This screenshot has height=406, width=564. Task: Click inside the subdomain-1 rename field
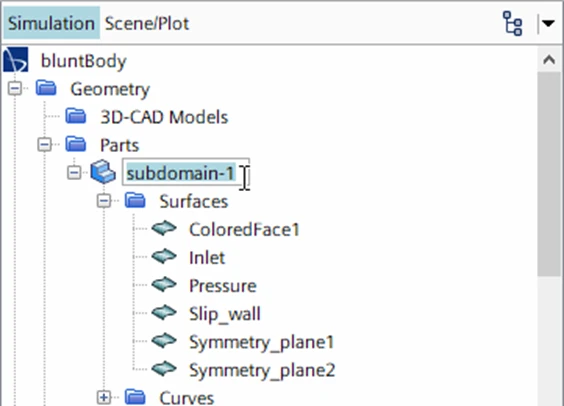[x=186, y=172]
